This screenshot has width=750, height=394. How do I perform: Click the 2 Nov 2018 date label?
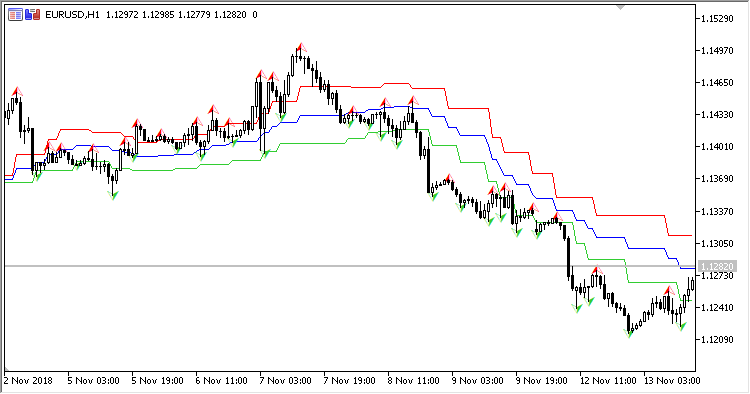coord(28,381)
